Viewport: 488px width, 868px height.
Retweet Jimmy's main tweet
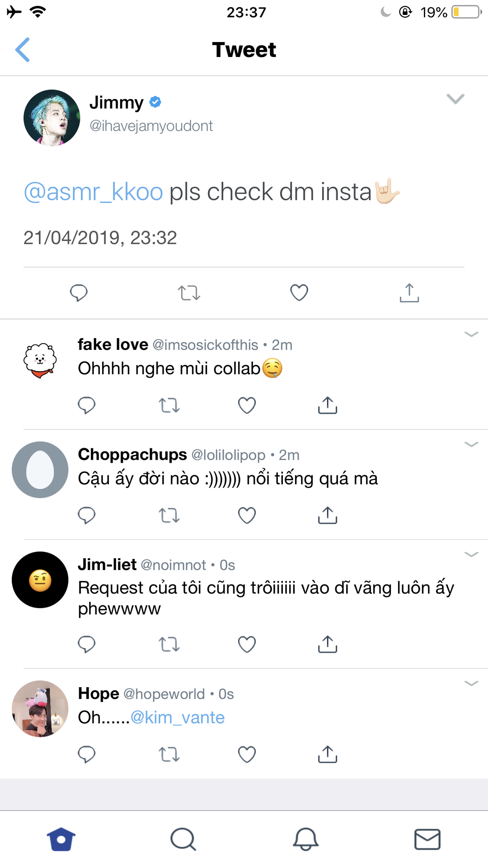click(189, 292)
